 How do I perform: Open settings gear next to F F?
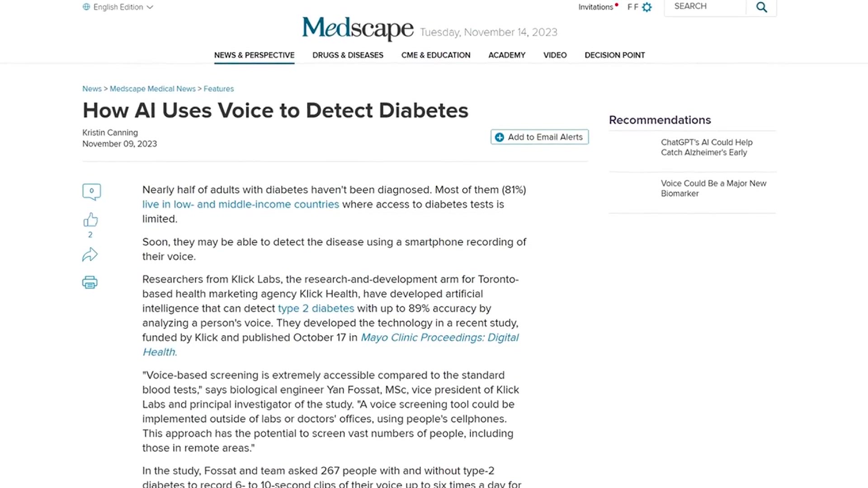click(647, 7)
